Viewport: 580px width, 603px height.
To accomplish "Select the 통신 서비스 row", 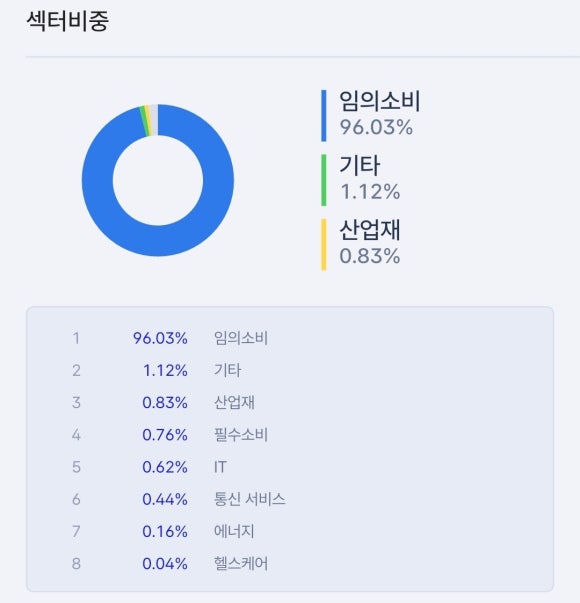I will pyautogui.click(x=290, y=499).
